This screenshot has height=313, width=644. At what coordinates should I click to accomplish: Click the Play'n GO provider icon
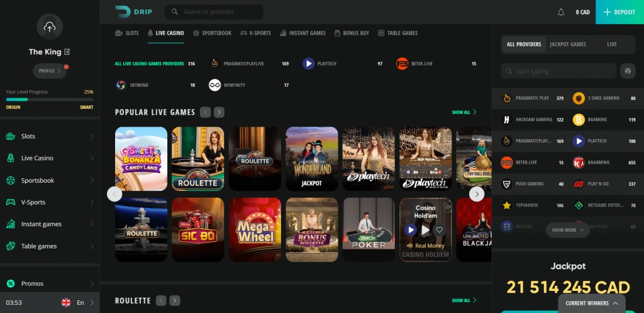[579, 184]
